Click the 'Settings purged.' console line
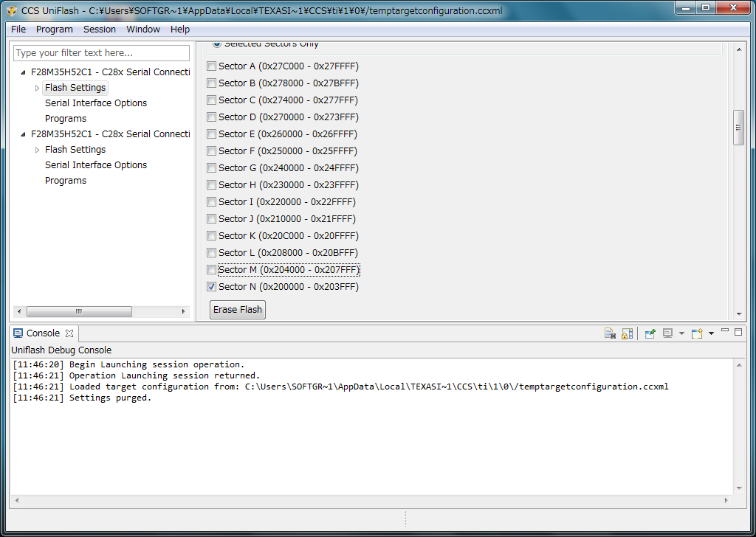Image resolution: width=756 pixels, height=537 pixels. coord(82,398)
